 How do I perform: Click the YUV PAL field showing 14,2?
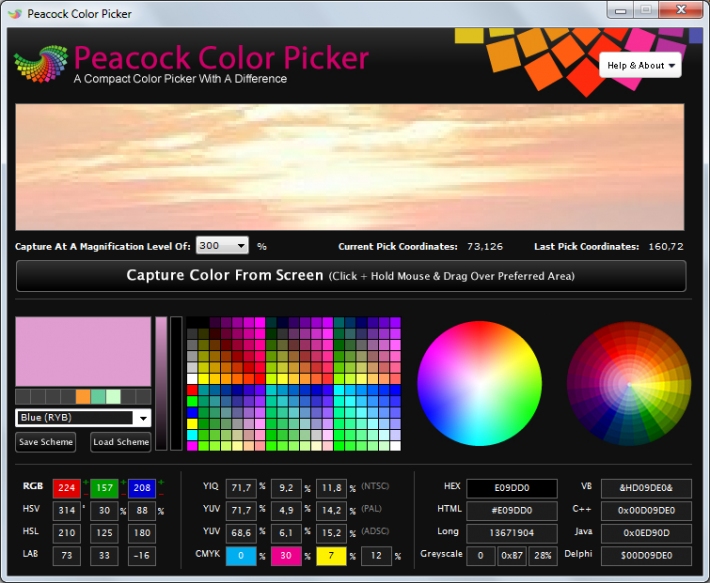(x=331, y=511)
